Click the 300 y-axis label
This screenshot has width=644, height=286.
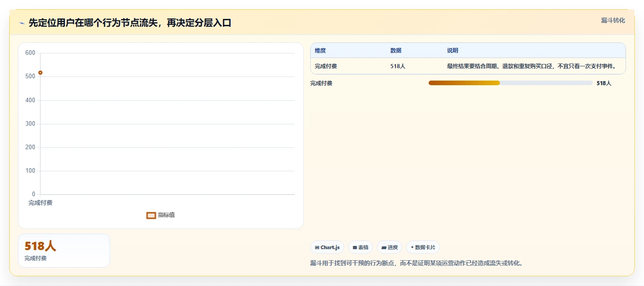[x=30, y=124]
